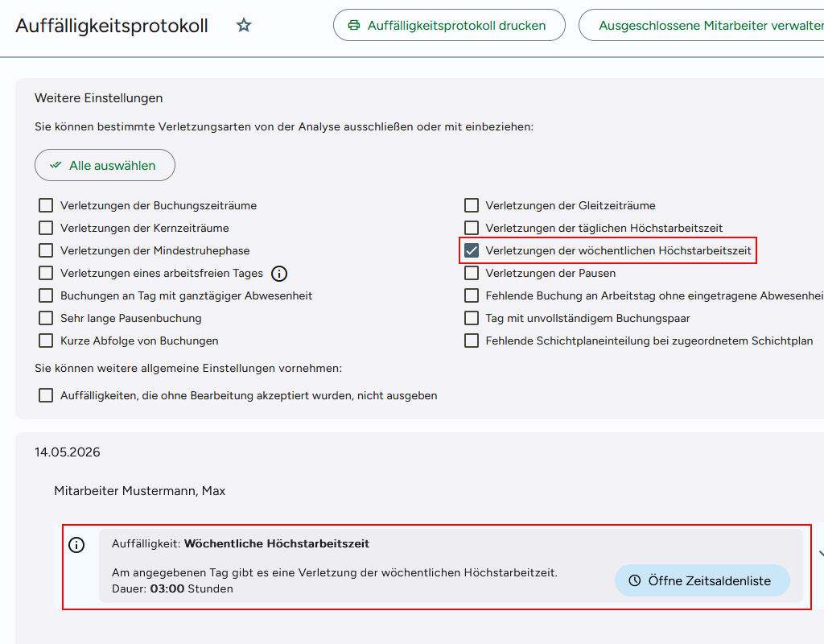Open 'Ausgeschlossene Mitarbeiter verwalten'
This screenshot has height=644, width=824.
702,25
